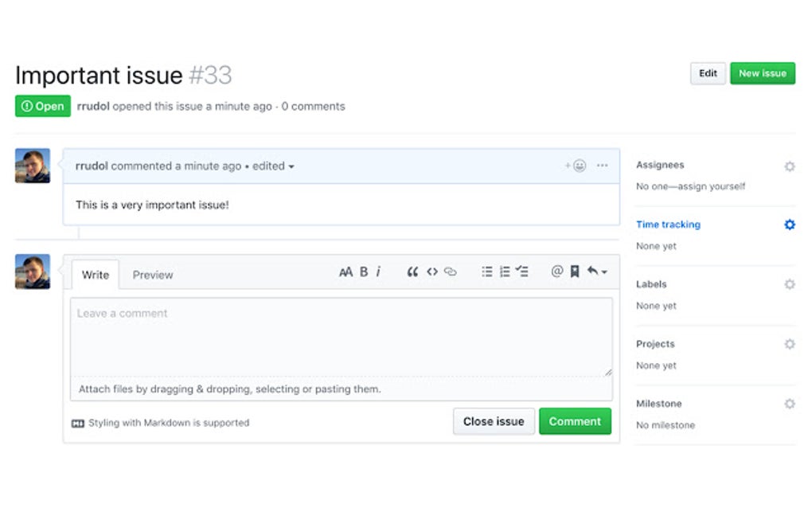Switch to the Preview tab

tap(152, 275)
